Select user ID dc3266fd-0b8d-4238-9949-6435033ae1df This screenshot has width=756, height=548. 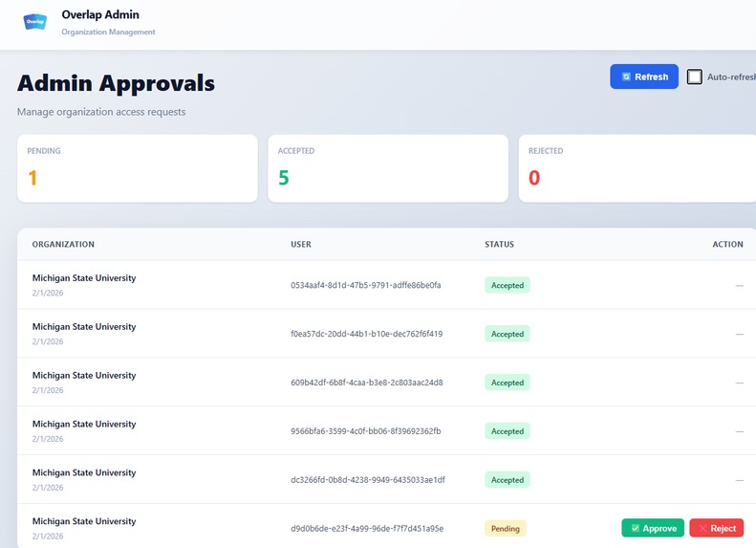(x=368, y=480)
